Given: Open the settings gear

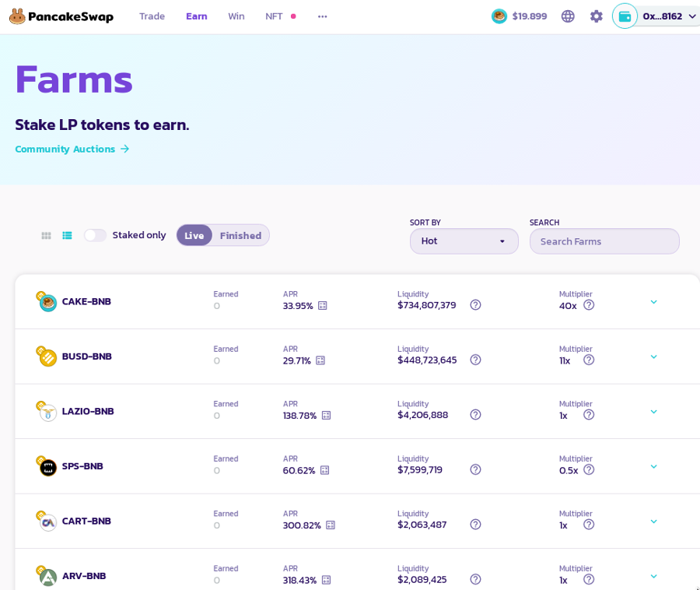Looking at the screenshot, I should tap(597, 16).
